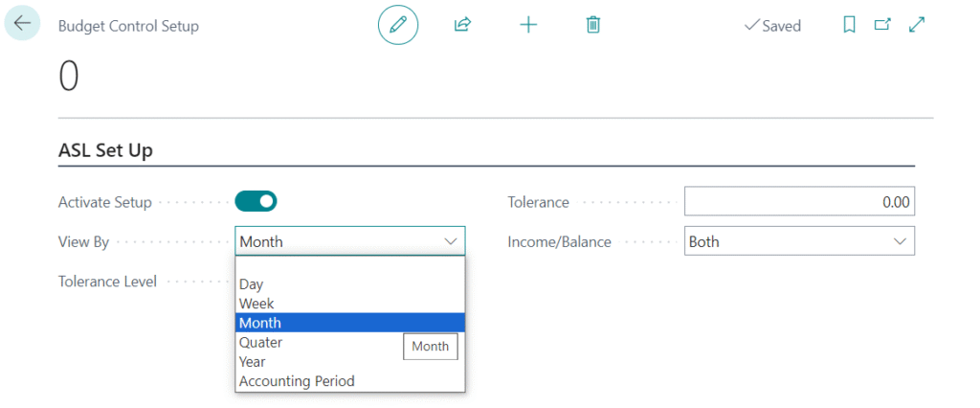The image size is (980, 408).
Task: Select Day from the dropdown list
Action: [x=252, y=284]
